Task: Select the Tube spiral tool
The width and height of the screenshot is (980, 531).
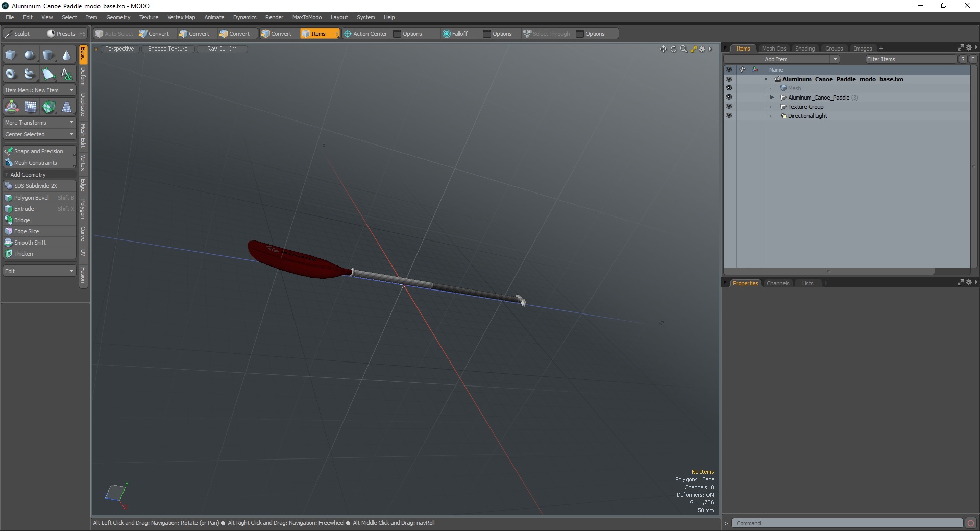Action: click(30, 74)
